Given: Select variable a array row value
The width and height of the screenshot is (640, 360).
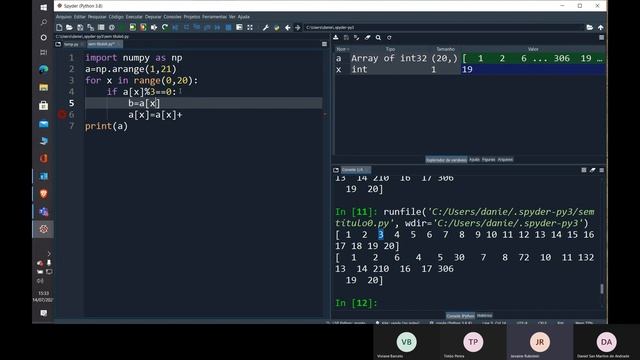Looking at the screenshot, I should pos(533,58).
